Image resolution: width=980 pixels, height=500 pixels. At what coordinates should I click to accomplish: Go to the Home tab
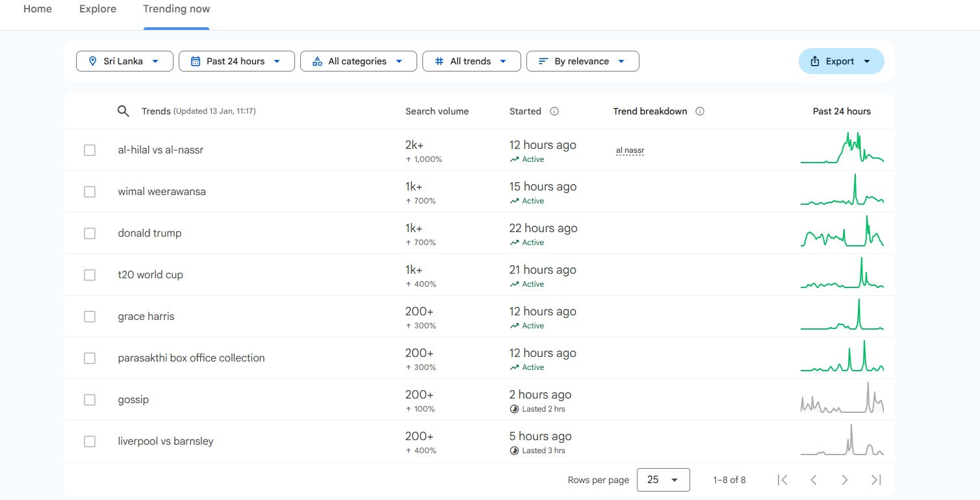tap(38, 9)
